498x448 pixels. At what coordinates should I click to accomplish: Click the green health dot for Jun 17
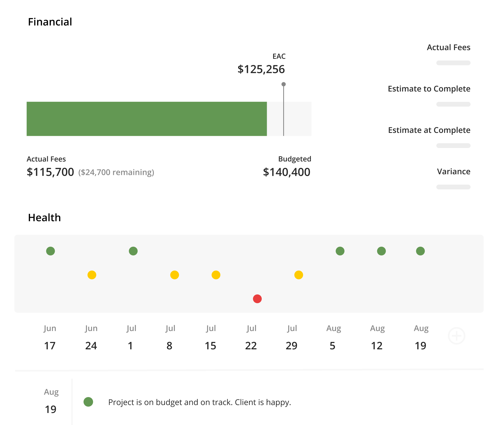pyautogui.click(x=50, y=251)
